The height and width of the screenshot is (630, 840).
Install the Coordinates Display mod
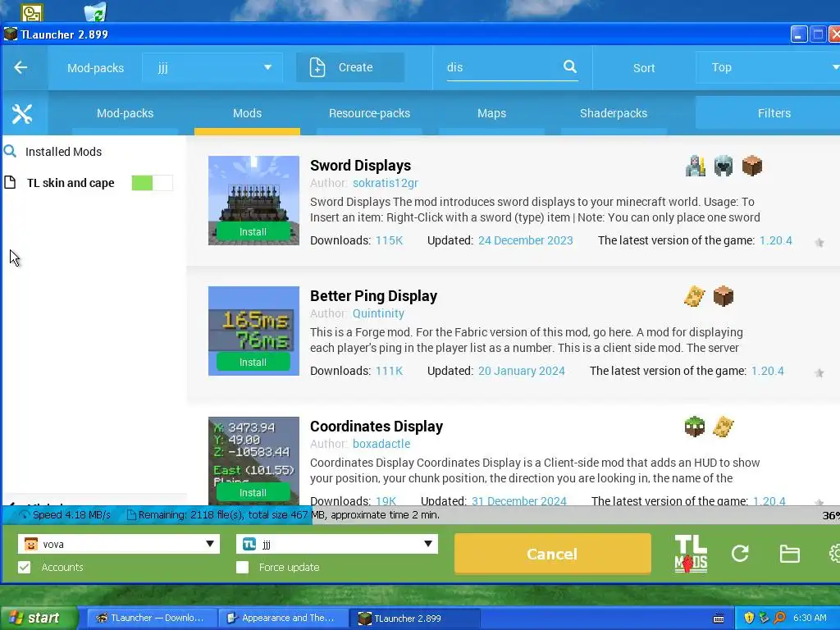click(253, 492)
